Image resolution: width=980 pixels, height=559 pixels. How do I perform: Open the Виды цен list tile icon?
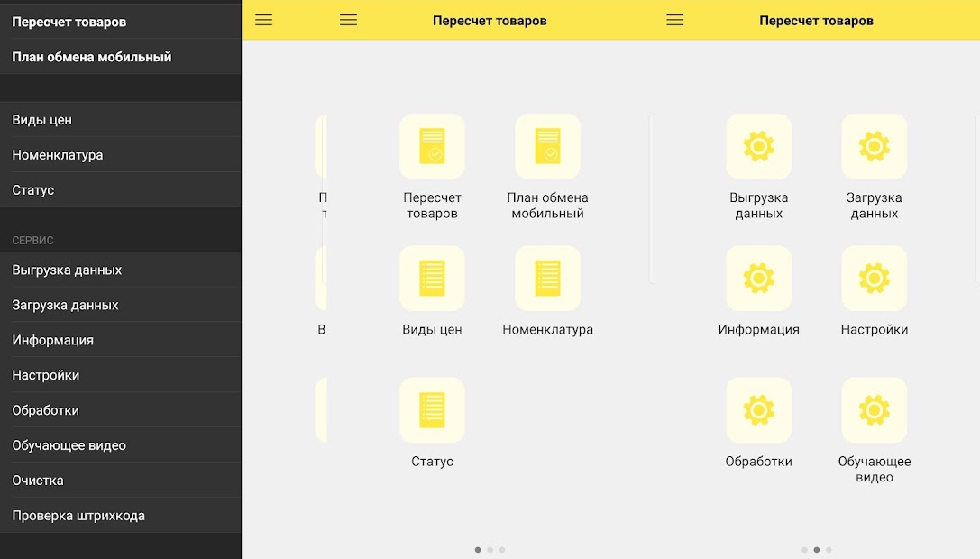(432, 279)
